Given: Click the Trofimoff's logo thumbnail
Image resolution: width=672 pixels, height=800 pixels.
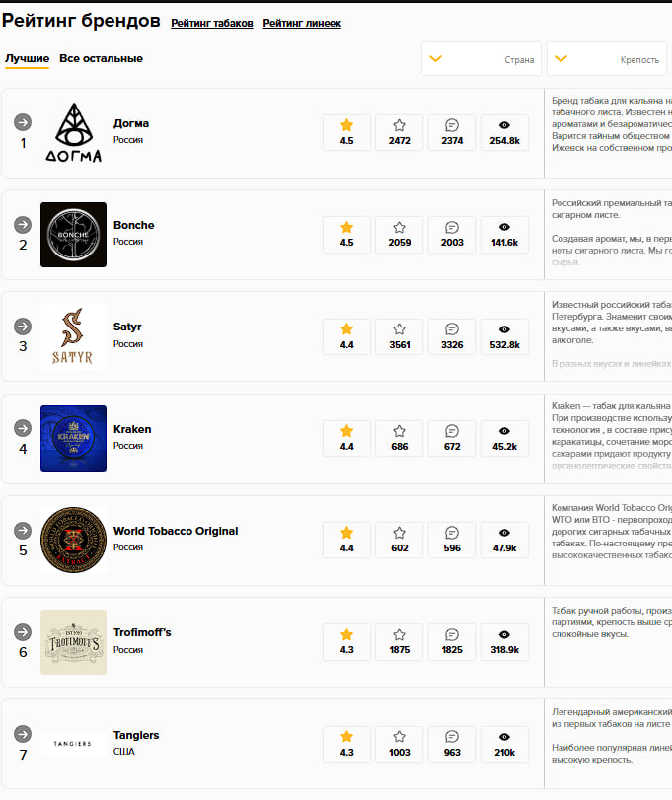Looking at the screenshot, I should pos(73,641).
